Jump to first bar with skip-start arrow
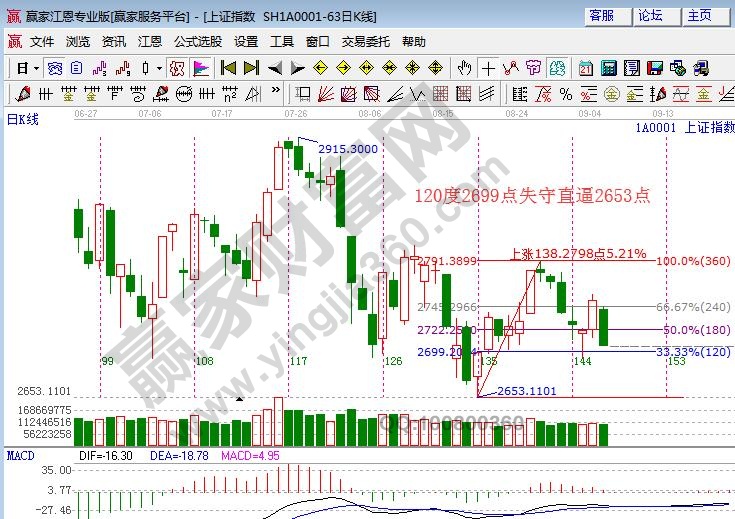The height and width of the screenshot is (519, 735). coord(228,68)
